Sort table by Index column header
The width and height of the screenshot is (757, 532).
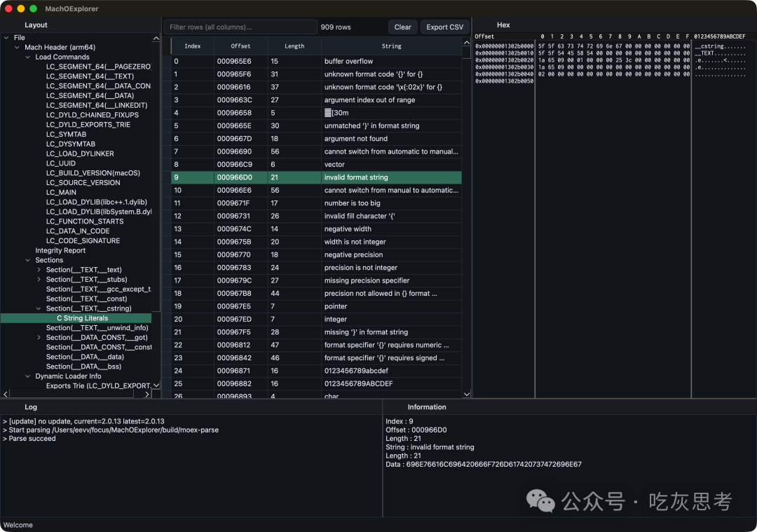(193, 46)
